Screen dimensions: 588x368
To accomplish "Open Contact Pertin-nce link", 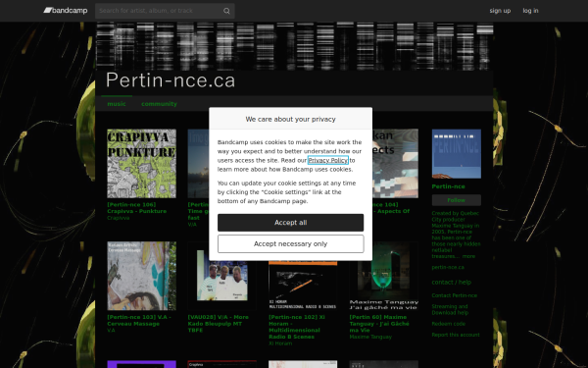I will pyautogui.click(x=455, y=295).
